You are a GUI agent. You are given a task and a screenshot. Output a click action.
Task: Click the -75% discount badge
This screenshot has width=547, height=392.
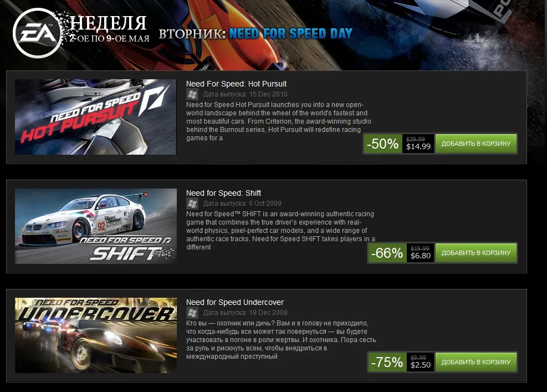point(387,362)
